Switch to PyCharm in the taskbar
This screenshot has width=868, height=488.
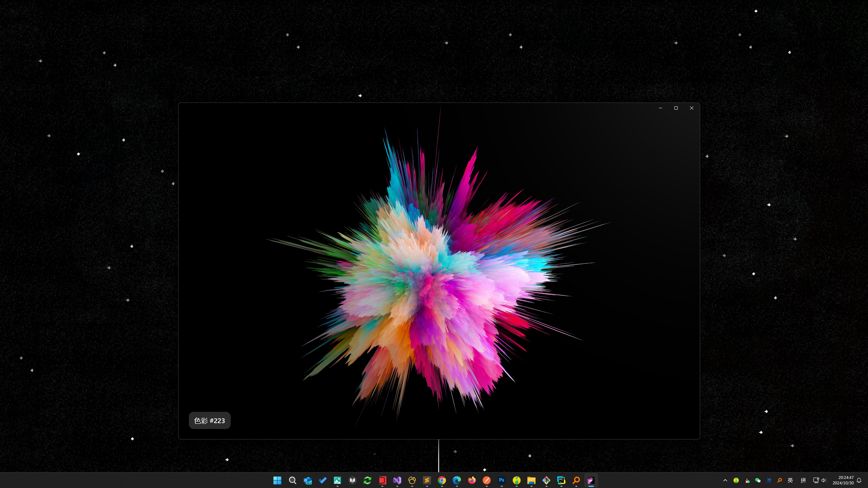tap(561, 480)
